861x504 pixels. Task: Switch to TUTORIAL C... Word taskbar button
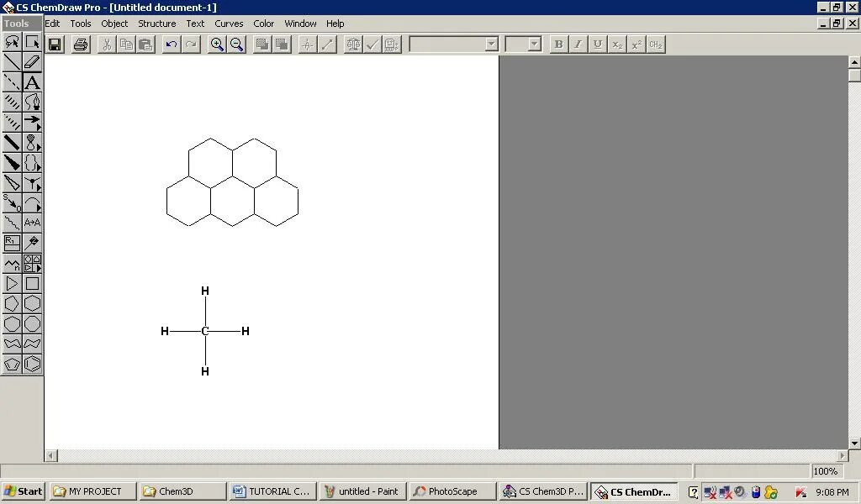click(272, 491)
